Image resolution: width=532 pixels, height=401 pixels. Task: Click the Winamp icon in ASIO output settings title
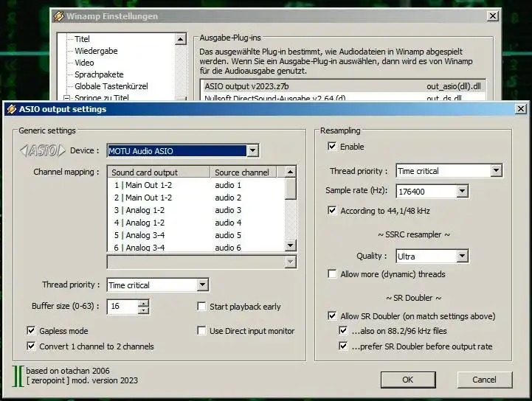coord(12,109)
